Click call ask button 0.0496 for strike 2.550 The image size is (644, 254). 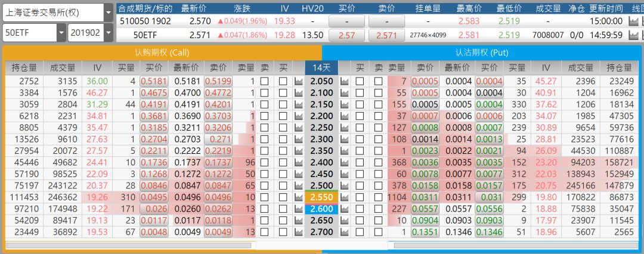pyautogui.click(x=218, y=197)
